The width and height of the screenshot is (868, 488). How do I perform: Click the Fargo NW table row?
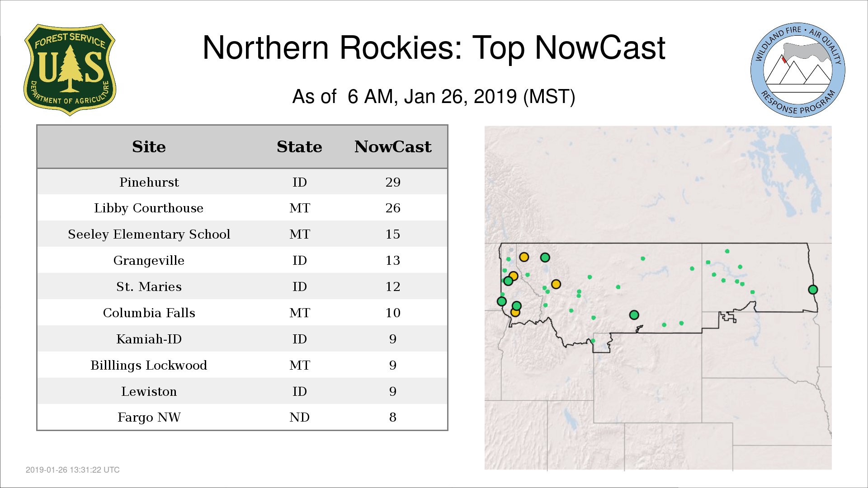click(x=149, y=417)
